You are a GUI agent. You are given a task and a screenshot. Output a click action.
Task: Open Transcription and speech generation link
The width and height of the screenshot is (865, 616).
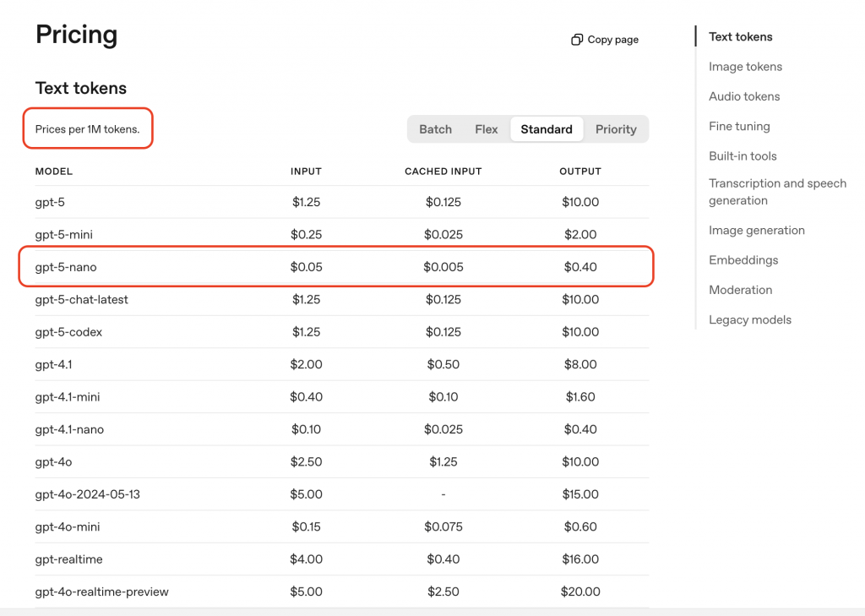click(x=777, y=192)
